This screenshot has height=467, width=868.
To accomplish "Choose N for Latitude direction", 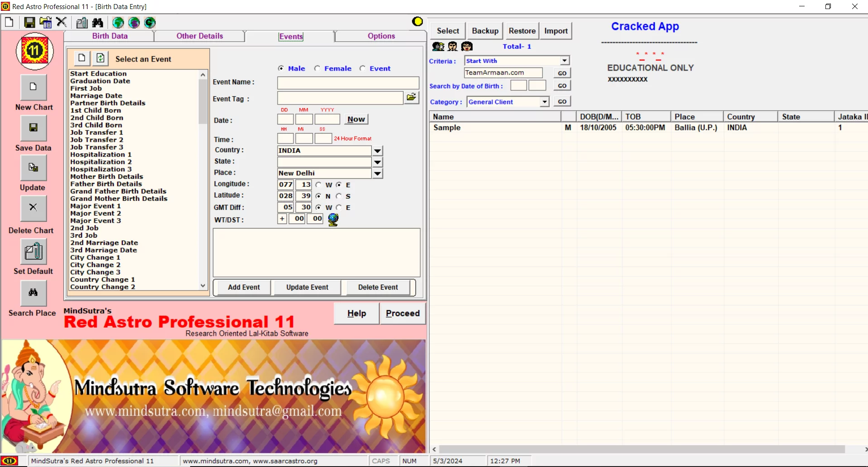I will pyautogui.click(x=319, y=196).
